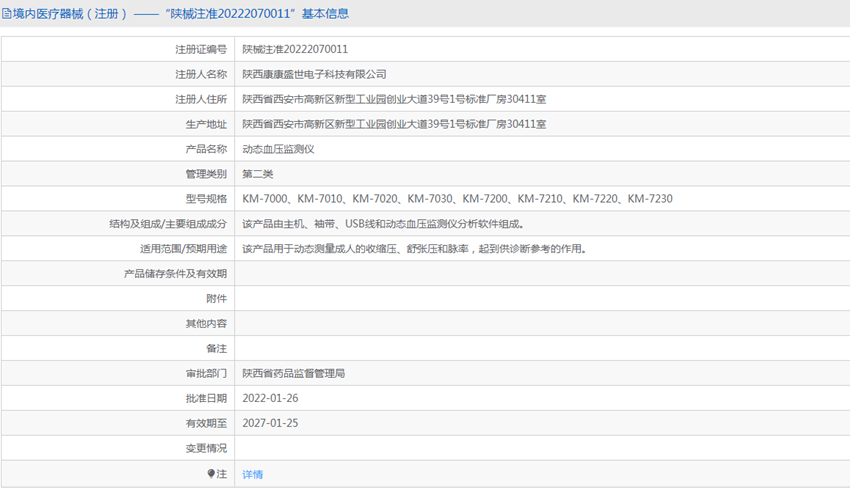Open the 详情 details link
Screen dimensions: 850x489
coord(253,474)
